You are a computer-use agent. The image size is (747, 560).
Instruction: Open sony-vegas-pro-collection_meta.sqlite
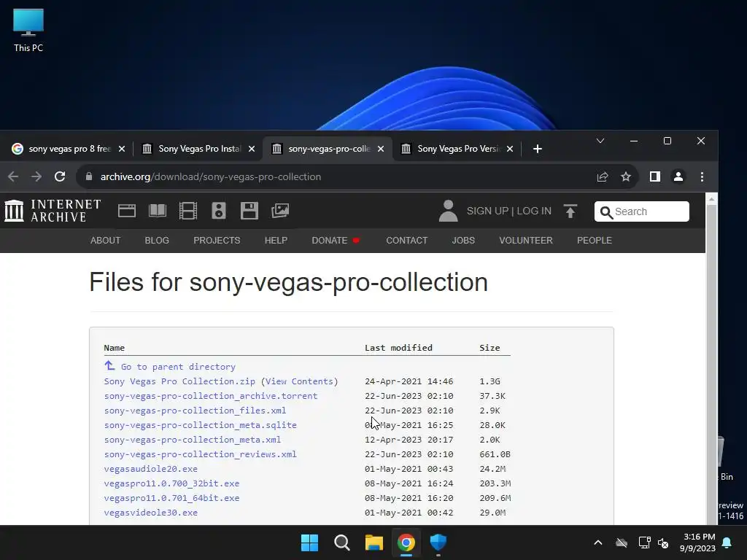(200, 425)
